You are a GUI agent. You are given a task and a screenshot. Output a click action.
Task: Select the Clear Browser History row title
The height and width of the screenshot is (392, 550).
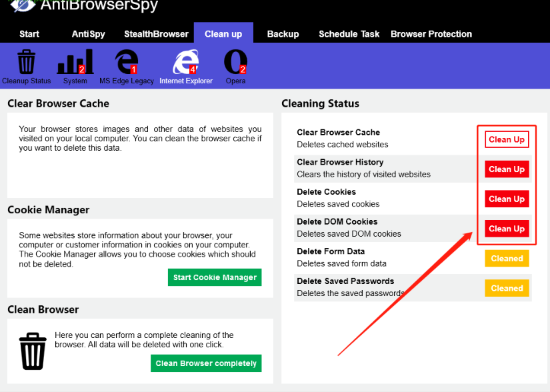coord(340,162)
